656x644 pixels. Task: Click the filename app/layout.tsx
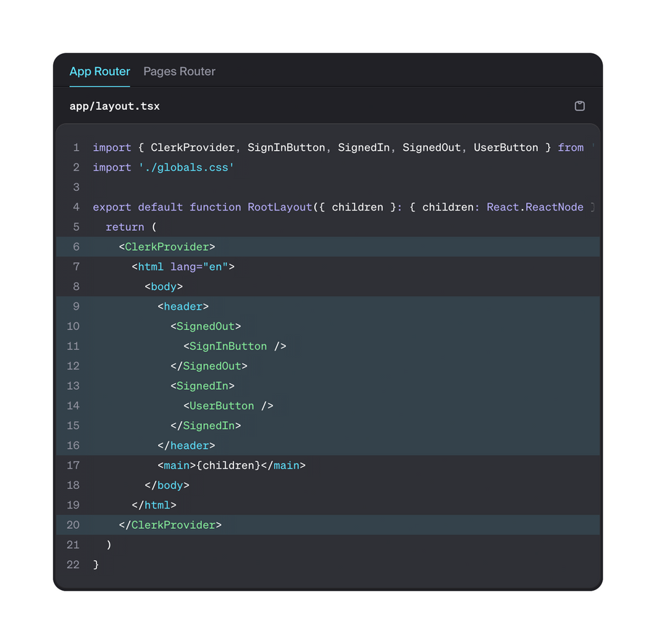(x=114, y=106)
